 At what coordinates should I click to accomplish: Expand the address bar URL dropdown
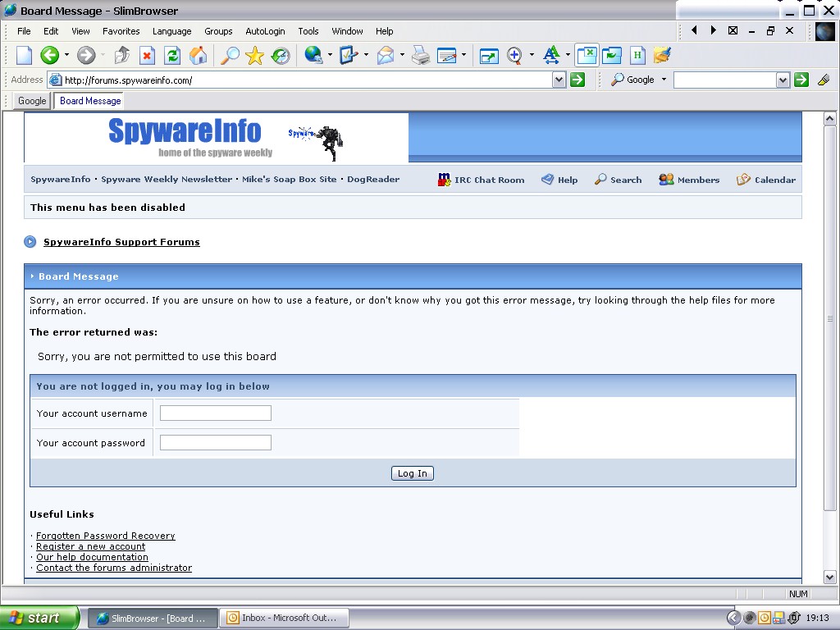tap(559, 80)
